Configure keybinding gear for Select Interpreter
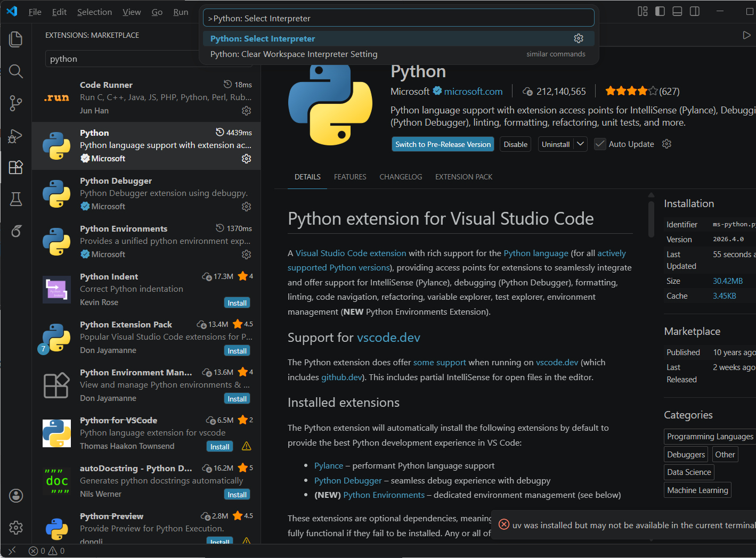This screenshot has width=756, height=558. coord(579,38)
